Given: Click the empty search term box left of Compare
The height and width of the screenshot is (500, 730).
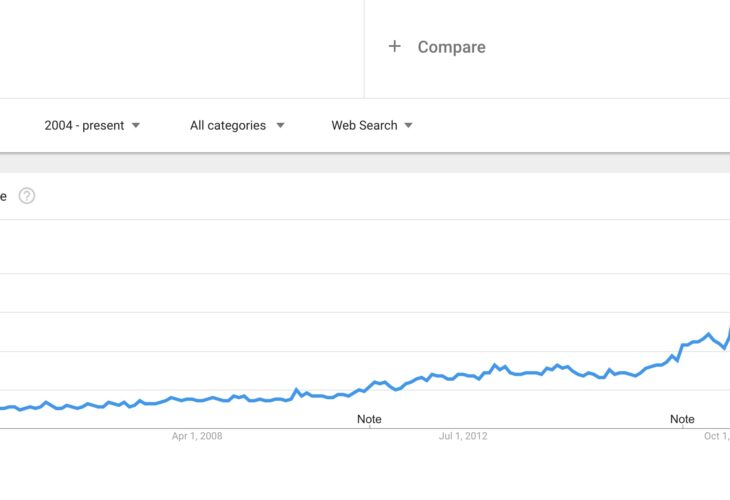Looking at the screenshot, I should 182,49.
